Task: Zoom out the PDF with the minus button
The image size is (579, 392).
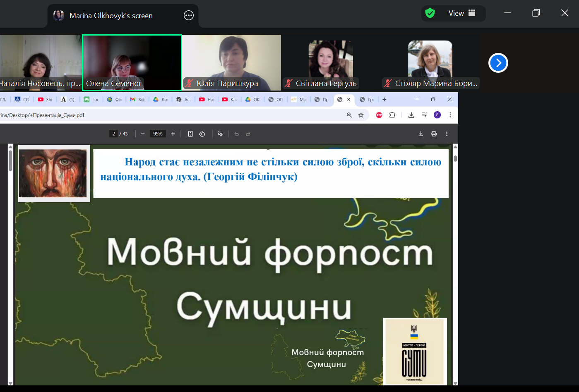Action: pyautogui.click(x=143, y=134)
